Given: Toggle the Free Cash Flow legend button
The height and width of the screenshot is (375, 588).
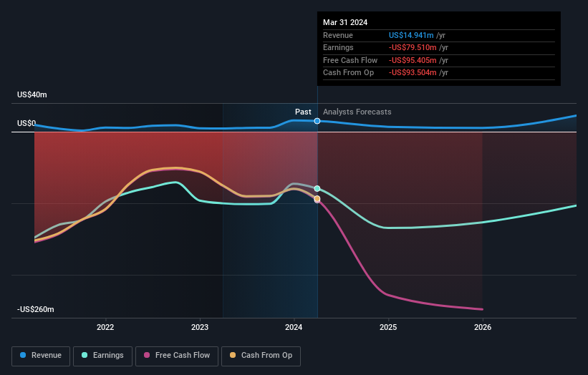Looking at the screenshot, I should tap(177, 356).
